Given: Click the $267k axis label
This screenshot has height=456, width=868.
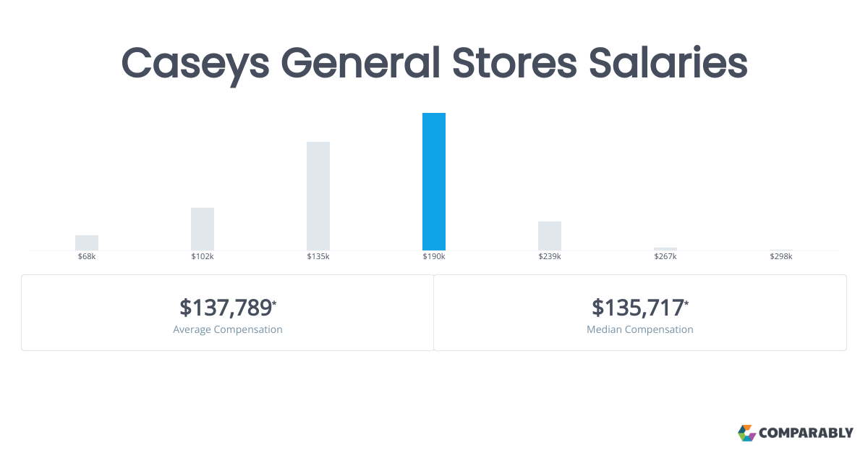Looking at the screenshot, I should (665, 257).
